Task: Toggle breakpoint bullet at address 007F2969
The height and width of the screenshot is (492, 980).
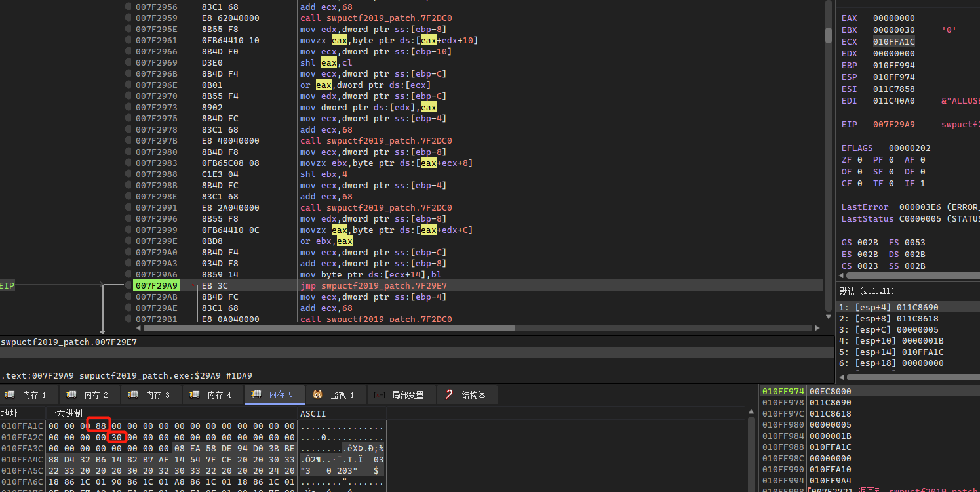Action: 128,63
